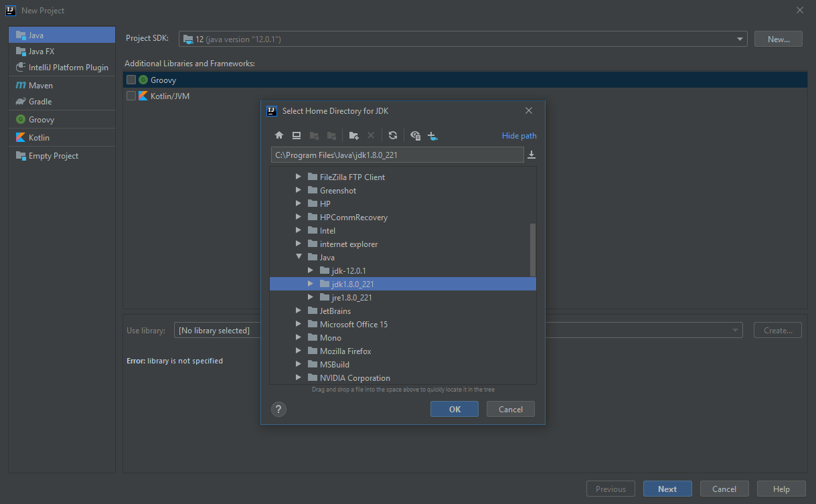This screenshot has width=816, height=504.
Task: Enable the Groovy framework checkbox
Action: coord(131,80)
